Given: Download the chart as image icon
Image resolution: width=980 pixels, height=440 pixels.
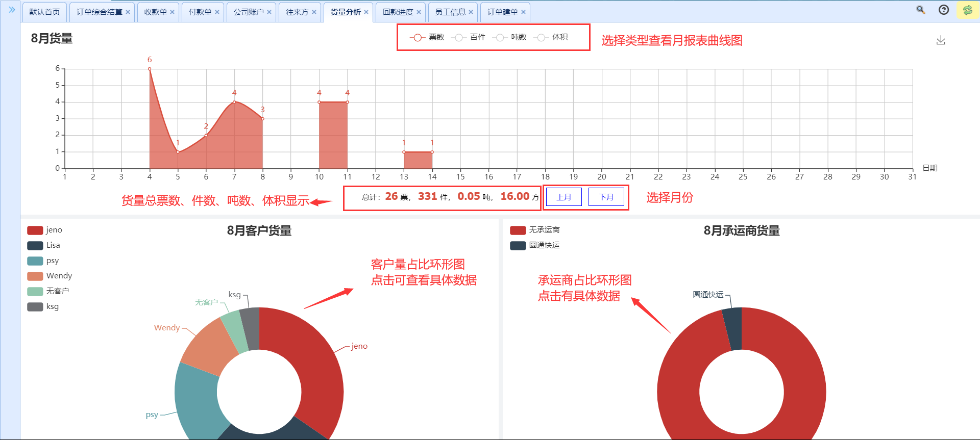Looking at the screenshot, I should pyautogui.click(x=941, y=40).
